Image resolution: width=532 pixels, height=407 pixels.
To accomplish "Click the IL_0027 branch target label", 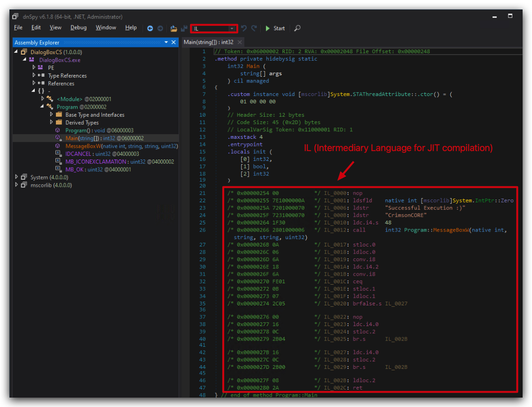I will [396, 303].
